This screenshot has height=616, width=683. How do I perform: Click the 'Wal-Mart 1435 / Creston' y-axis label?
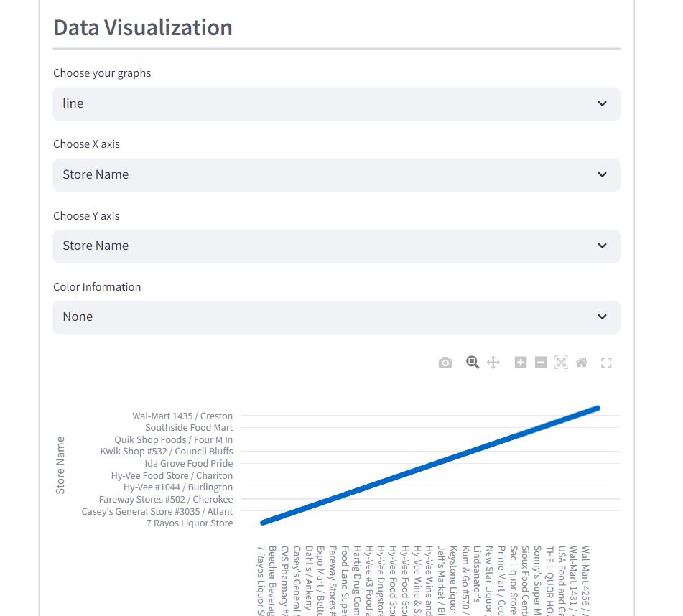(x=182, y=416)
